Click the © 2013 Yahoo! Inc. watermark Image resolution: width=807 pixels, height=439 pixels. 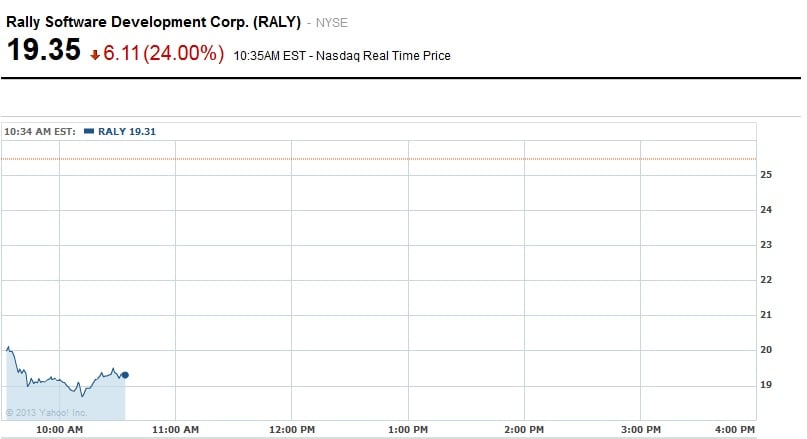[x=47, y=412]
